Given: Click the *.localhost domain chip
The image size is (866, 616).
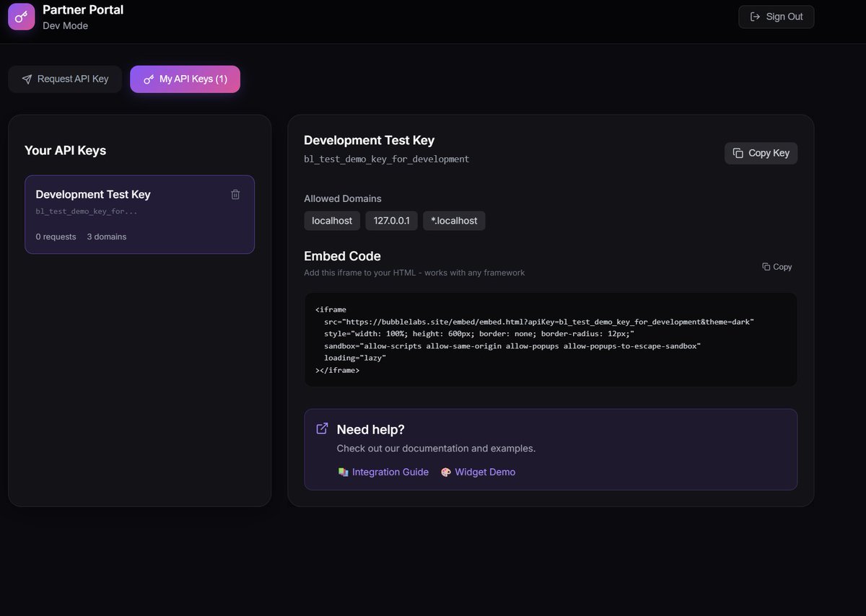Looking at the screenshot, I should coord(454,221).
